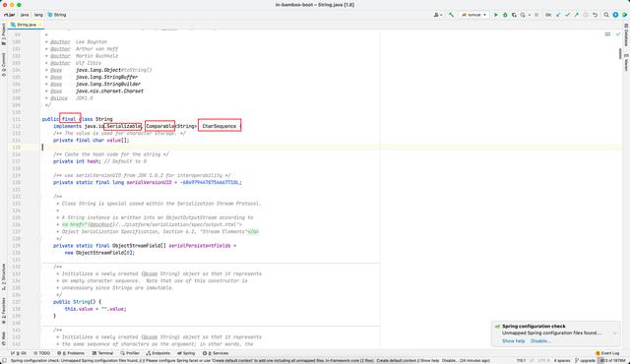Click the green arrow plugin icon at toolbar end
The width and height of the screenshot is (630, 364).
click(624, 15)
